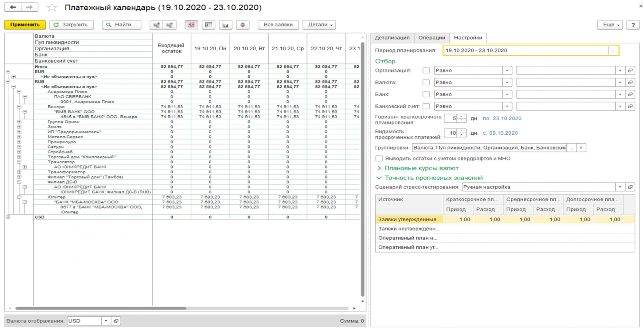Enable the Банк filter checkbox
The width and height of the screenshot is (644, 328).
426,94
